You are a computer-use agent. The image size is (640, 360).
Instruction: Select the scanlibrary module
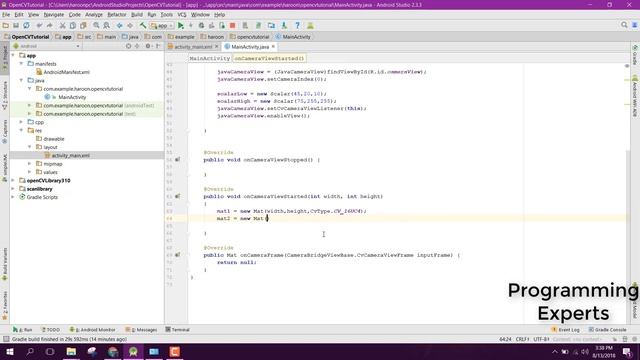pyautogui.click(x=39, y=189)
